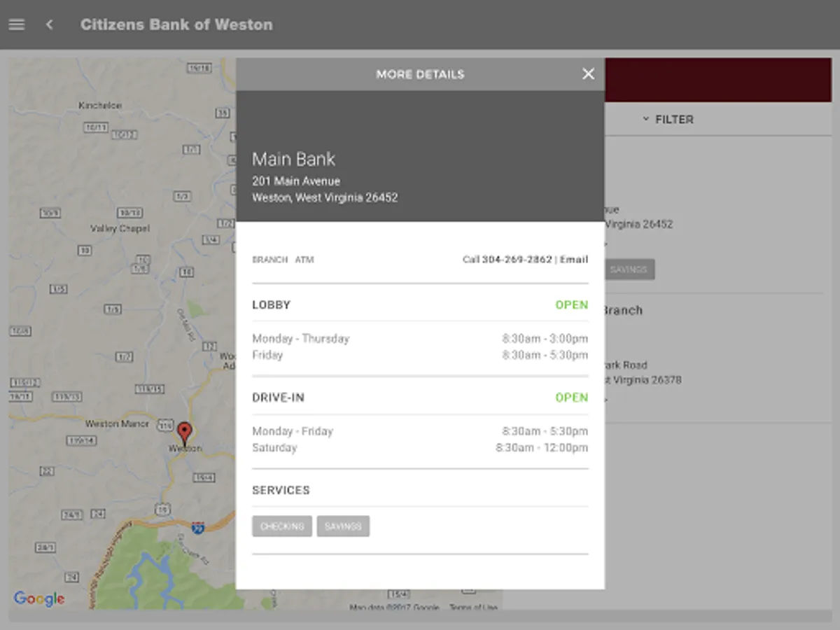The height and width of the screenshot is (630, 840).
Task: Click Interstate 79 shield on map
Action: tap(198, 526)
